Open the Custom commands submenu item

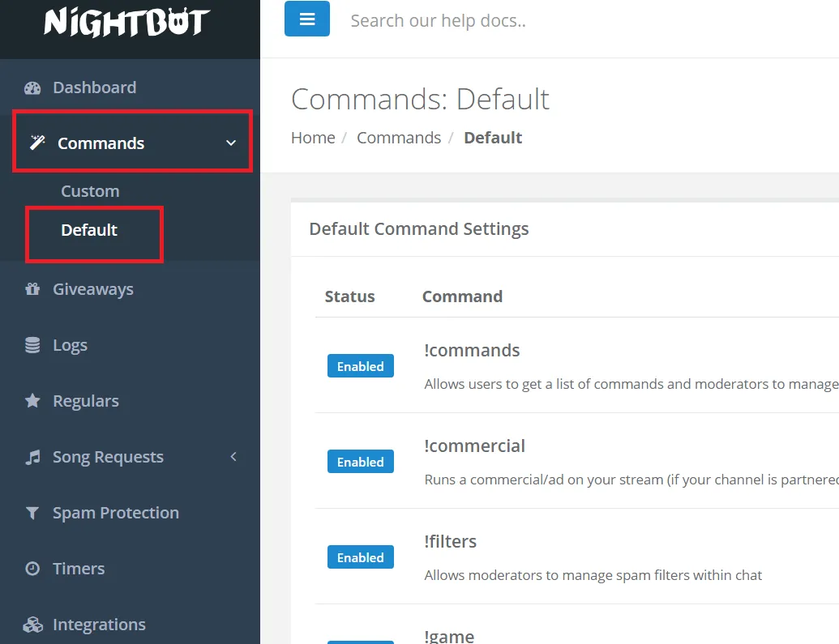pos(90,191)
